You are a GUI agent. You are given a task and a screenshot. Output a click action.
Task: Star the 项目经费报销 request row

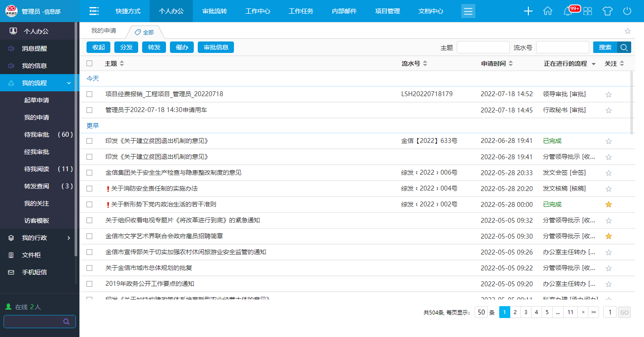(609, 94)
